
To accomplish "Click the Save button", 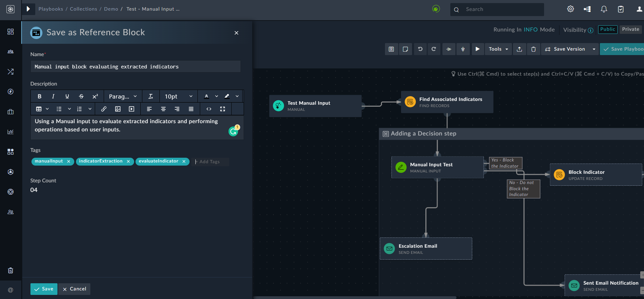I will click(x=44, y=289).
